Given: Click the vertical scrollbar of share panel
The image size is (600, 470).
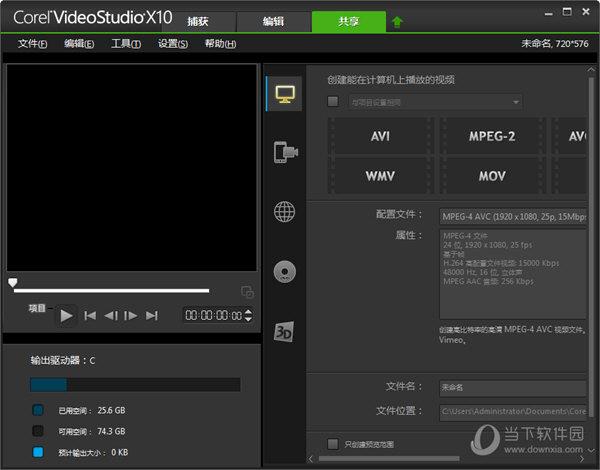Looking at the screenshot, I should 592,245.
